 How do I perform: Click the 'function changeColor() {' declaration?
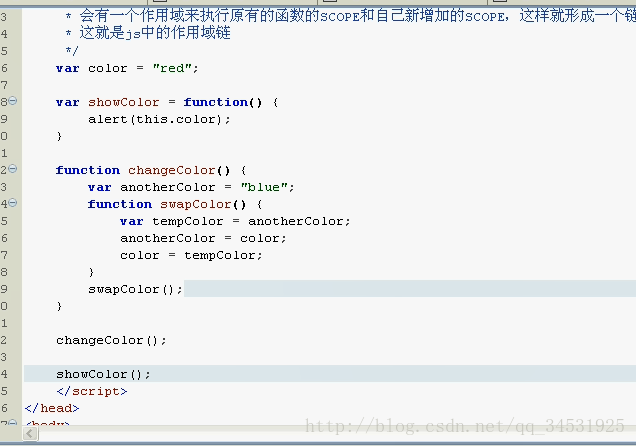tap(150, 171)
